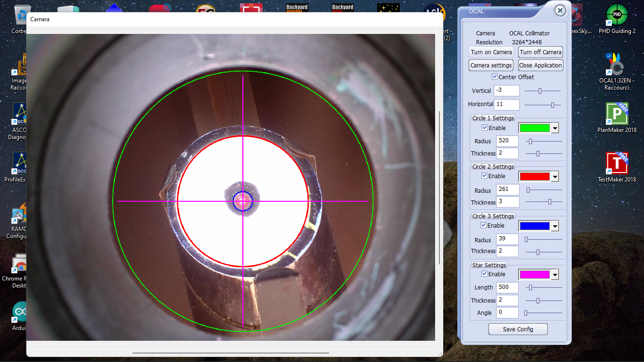Click the resolution value 3264*2448
Screen dimensions: 644x362
[x=527, y=42]
